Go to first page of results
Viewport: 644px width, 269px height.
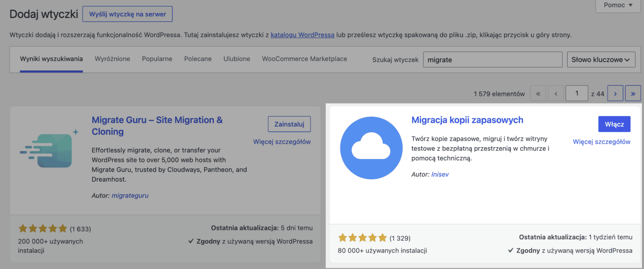click(x=538, y=94)
